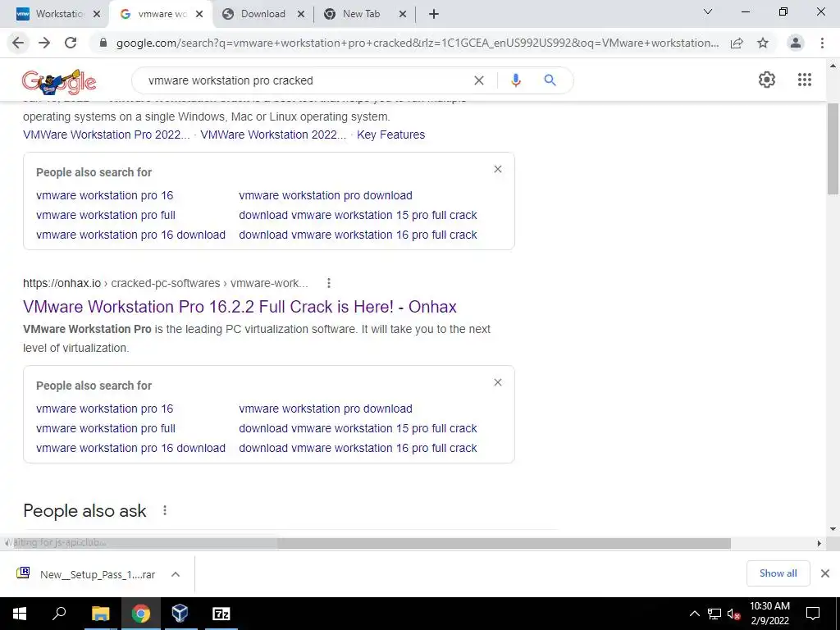Search download vmware workstation 15 pro full crack, second box

(x=358, y=428)
